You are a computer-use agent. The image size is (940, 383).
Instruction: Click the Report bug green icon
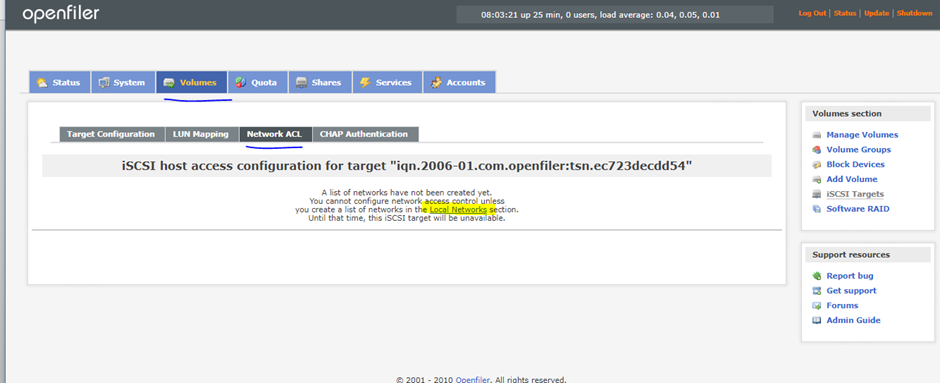[x=816, y=276]
